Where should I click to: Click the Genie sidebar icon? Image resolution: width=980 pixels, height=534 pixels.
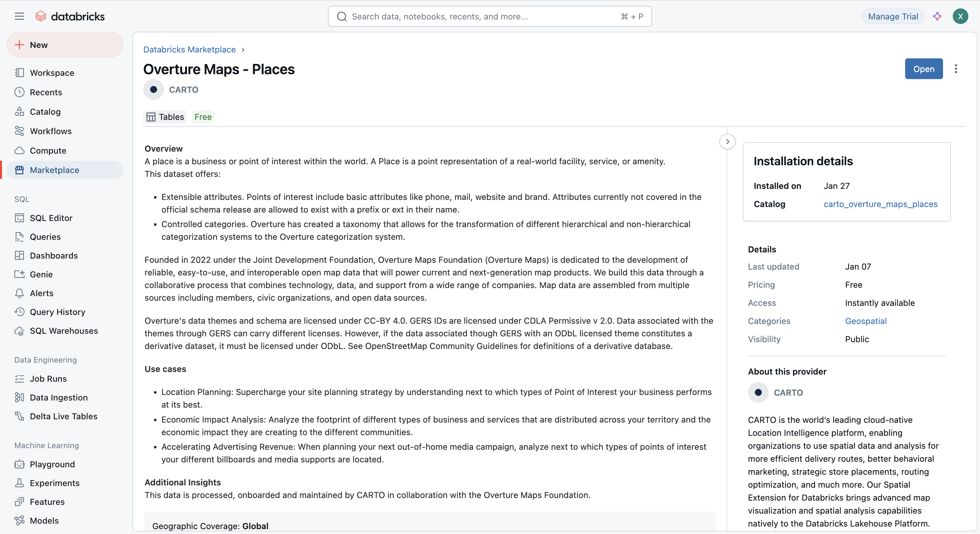point(19,274)
